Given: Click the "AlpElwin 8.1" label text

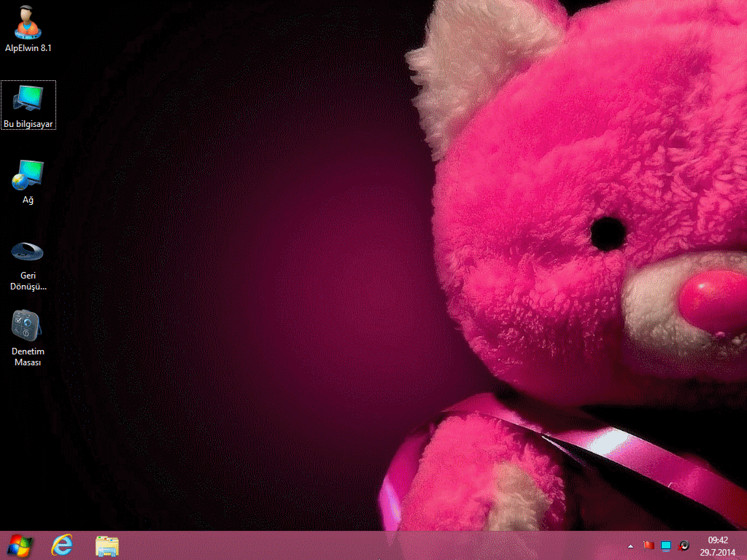Looking at the screenshot, I should 28,48.
